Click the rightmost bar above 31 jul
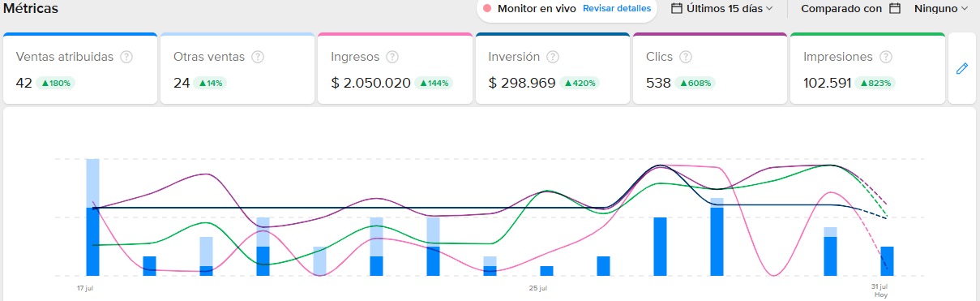 coord(887,261)
